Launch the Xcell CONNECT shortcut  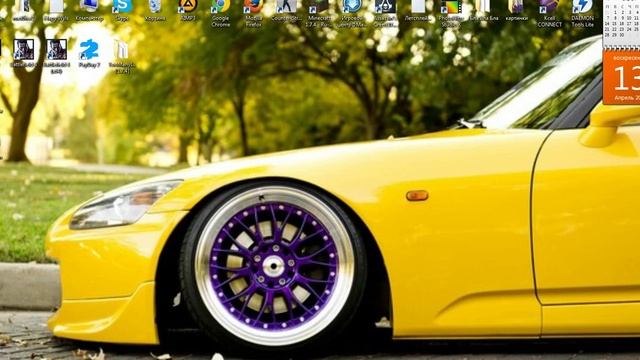[x=549, y=13]
